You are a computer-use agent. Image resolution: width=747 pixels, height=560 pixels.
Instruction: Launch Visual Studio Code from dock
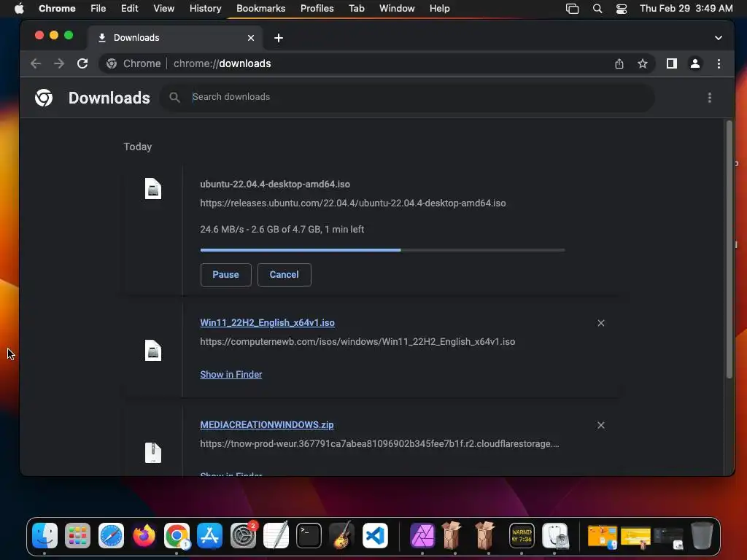pos(375,536)
